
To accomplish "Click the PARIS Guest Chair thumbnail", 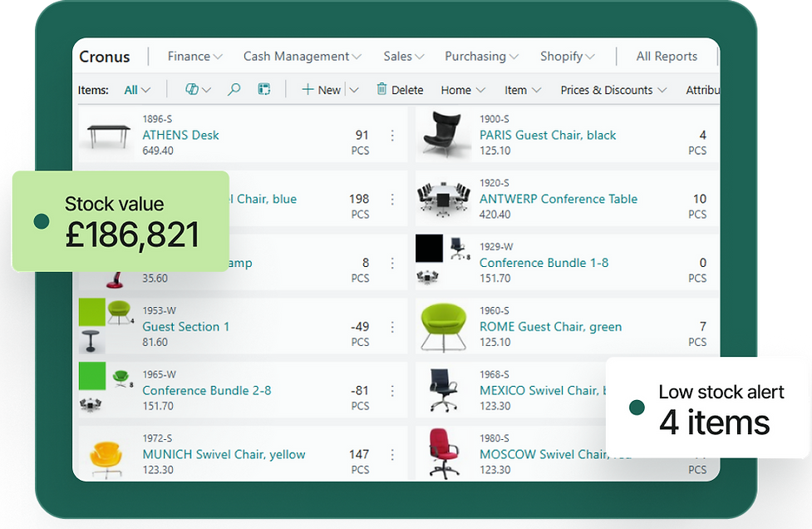I will pos(442,135).
